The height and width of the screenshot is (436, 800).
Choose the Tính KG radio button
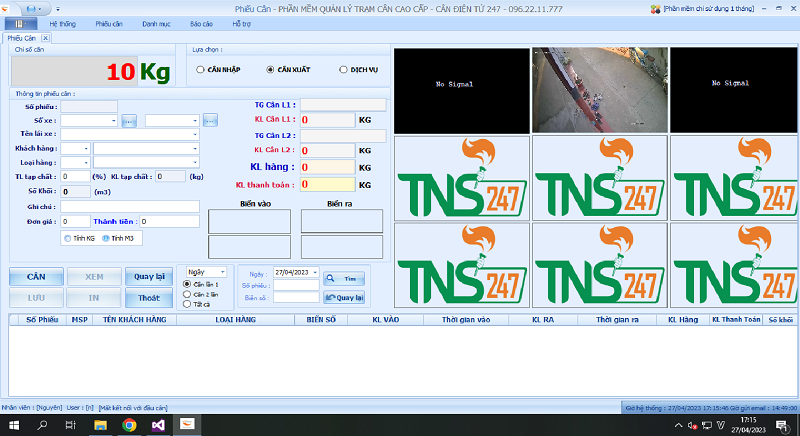67,238
